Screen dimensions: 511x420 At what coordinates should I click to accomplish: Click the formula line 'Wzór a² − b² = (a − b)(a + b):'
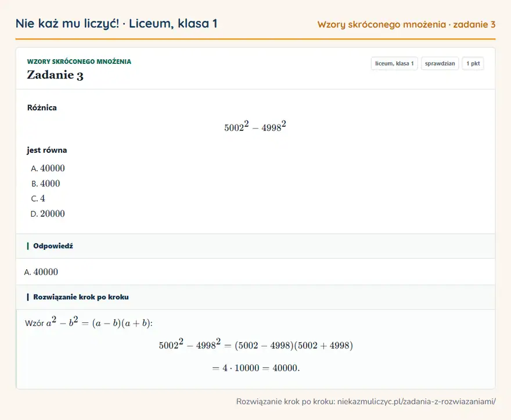click(x=89, y=322)
